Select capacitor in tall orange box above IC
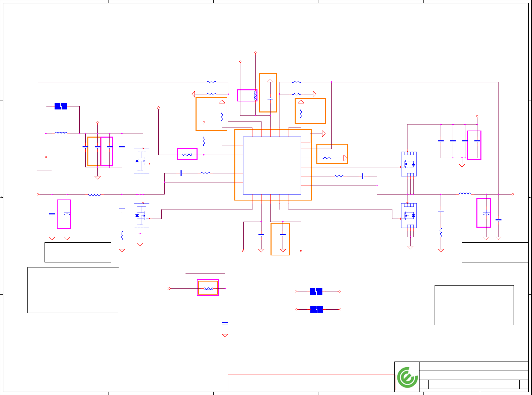The height and width of the screenshot is (395, 532). (x=270, y=98)
